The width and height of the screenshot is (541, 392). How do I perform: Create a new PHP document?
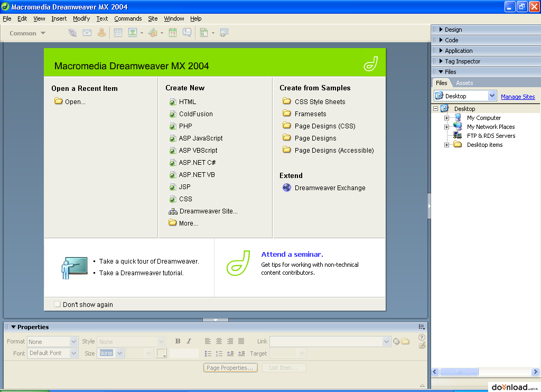coord(181,126)
